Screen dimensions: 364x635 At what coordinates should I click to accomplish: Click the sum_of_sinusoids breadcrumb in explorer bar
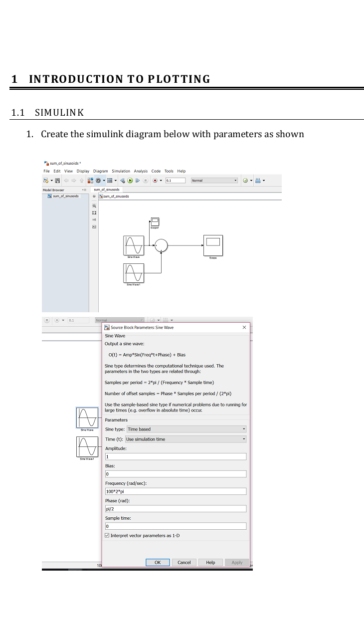pyautogui.click(x=116, y=197)
